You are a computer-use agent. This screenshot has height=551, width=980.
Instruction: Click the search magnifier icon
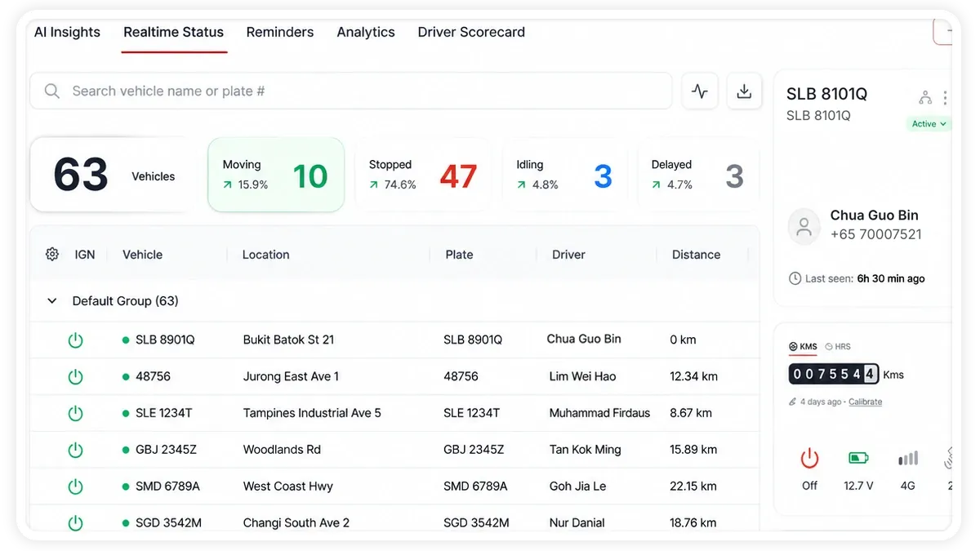pos(52,91)
